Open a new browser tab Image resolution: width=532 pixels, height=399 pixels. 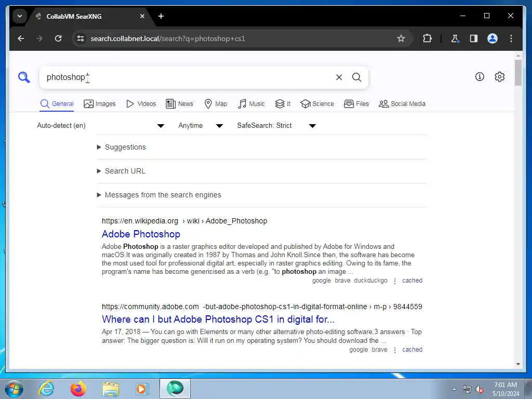161,16
